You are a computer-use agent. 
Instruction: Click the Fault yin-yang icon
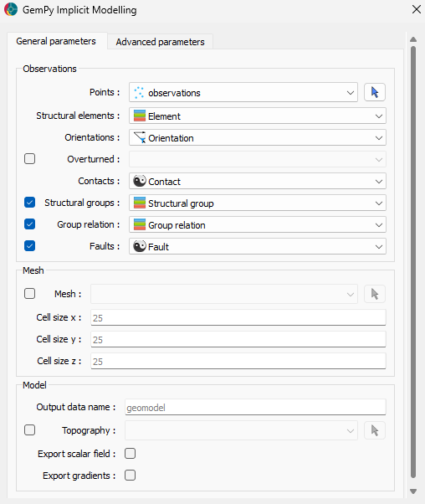click(x=140, y=246)
